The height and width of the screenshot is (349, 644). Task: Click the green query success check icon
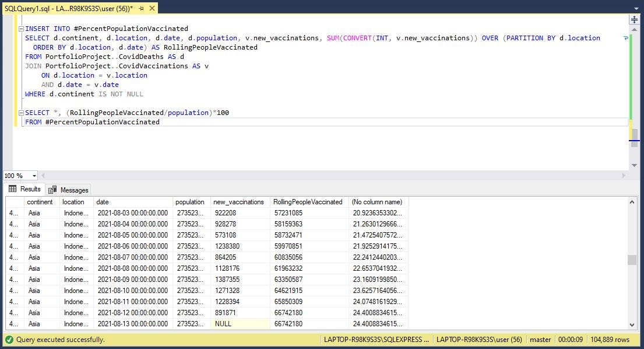pos(9,340)
